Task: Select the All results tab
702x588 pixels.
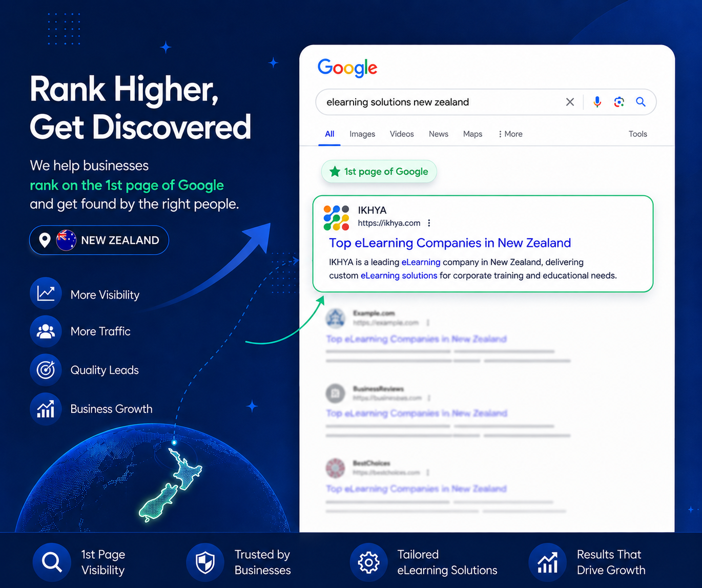Action: (329, 134)
